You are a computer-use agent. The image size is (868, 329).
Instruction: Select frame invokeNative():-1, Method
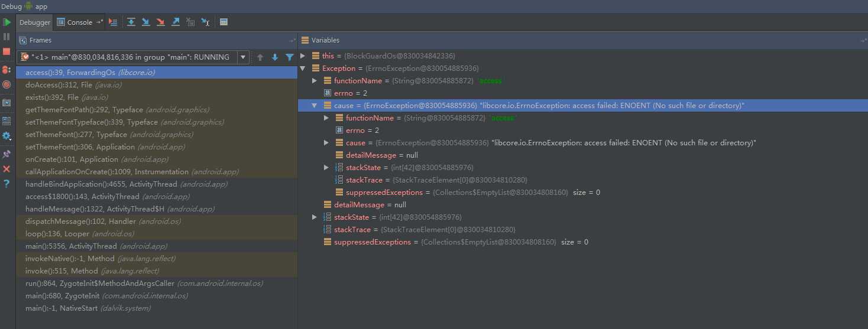tap(157, 258)
